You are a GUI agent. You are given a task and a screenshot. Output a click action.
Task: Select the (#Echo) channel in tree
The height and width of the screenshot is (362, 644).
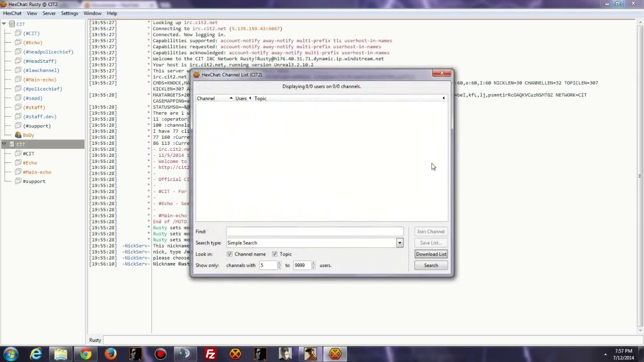(x=33, y=43)
